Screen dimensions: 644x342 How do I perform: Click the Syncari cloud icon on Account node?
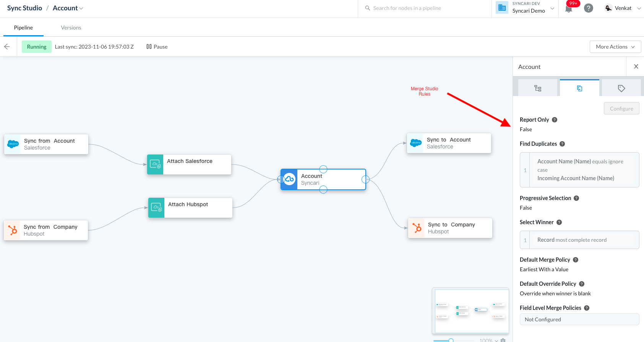(x=289, y=179)
